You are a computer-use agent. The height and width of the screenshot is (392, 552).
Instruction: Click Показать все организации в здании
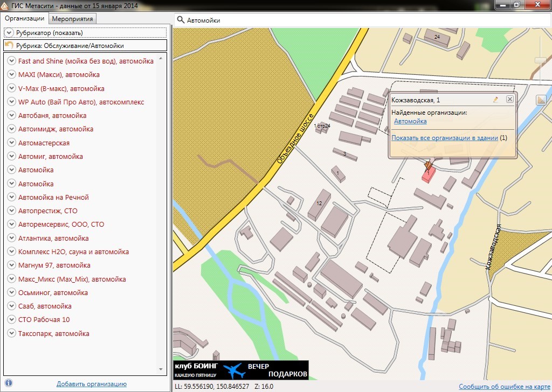445,138
